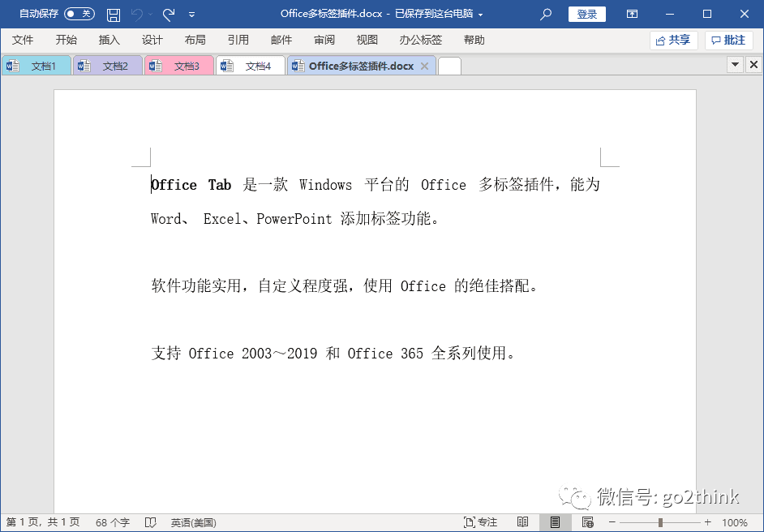Switch to the 文档1 document tab

(36, 66)
